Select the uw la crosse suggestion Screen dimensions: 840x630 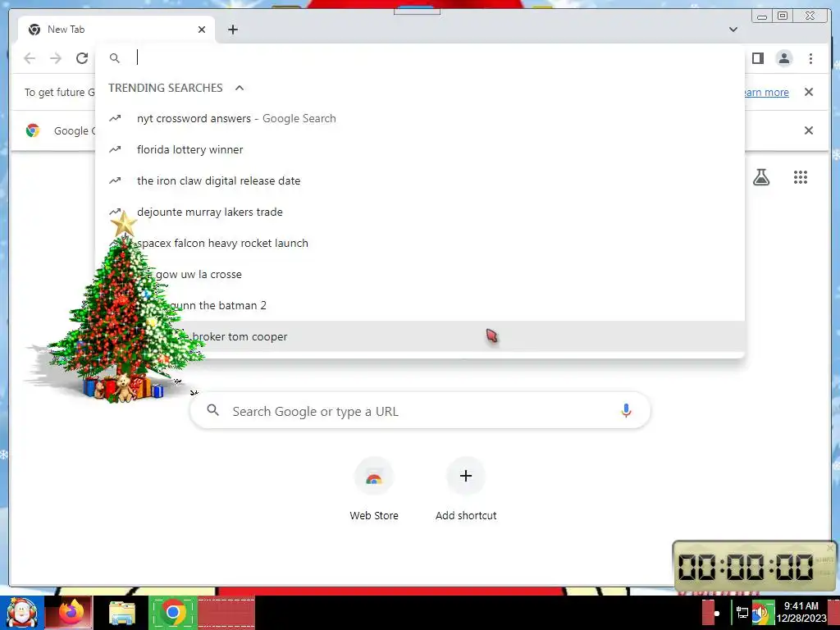coord(420,274)
